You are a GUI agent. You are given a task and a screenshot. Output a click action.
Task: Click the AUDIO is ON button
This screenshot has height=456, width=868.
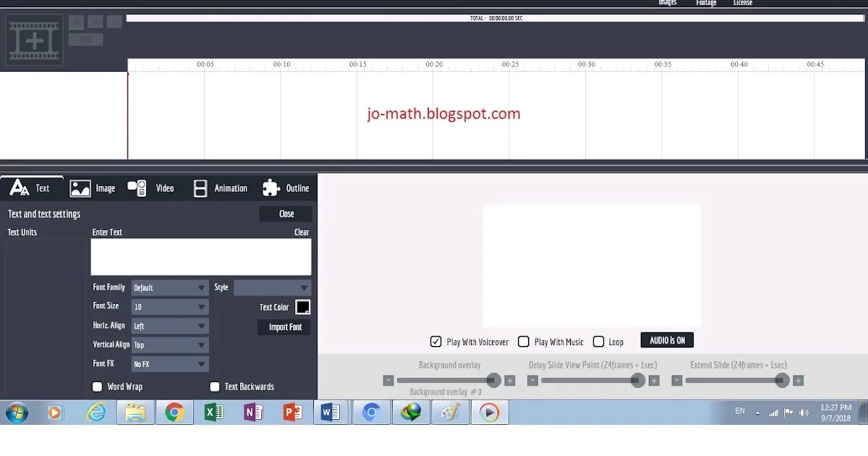tap(666, 339)
